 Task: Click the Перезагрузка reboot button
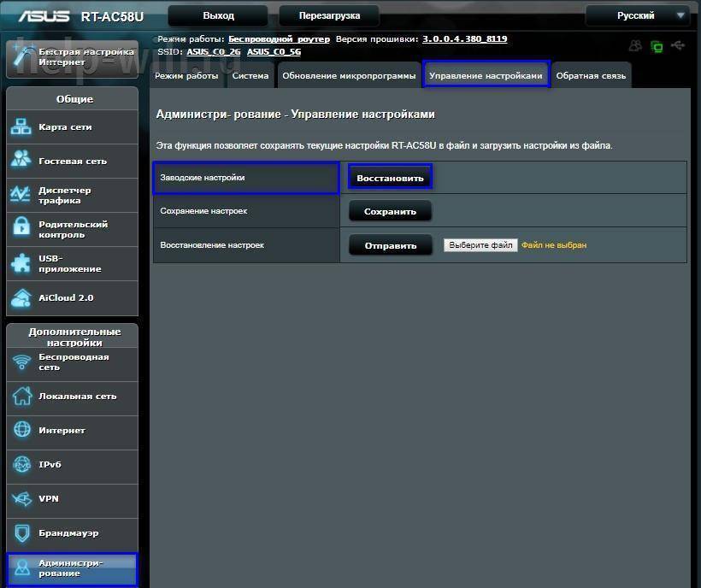329,15
